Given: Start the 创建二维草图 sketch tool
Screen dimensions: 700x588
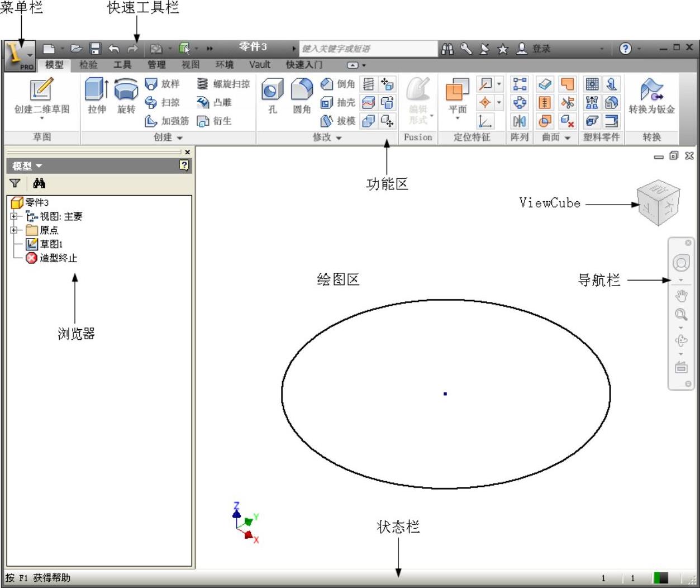Looking at the screenshot, I should pos(42,96).
